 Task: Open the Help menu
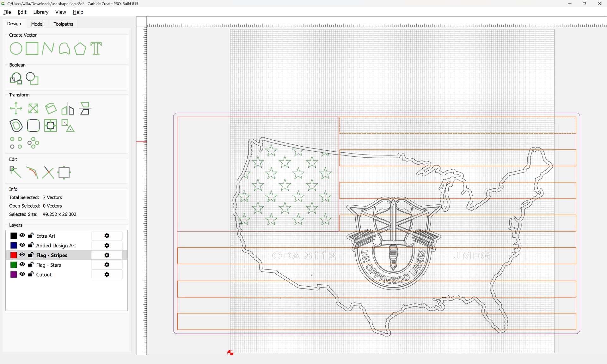coord(78,12)
